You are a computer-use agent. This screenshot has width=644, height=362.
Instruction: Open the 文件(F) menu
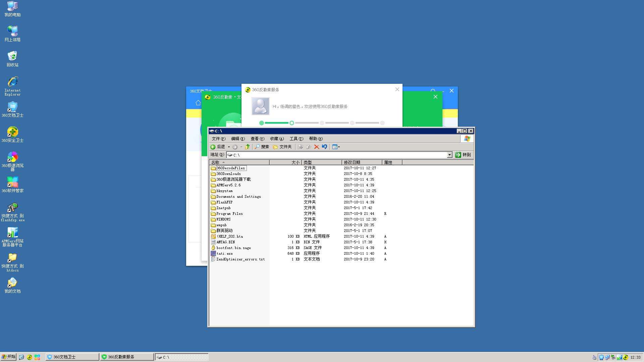tap(218, 139)
